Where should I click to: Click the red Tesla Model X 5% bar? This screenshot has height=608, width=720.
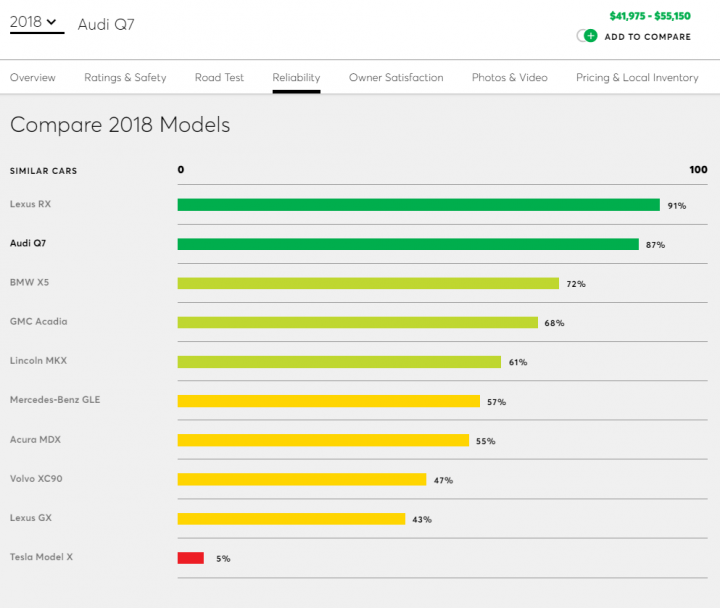pyautogui.click(x=191, y=558)
